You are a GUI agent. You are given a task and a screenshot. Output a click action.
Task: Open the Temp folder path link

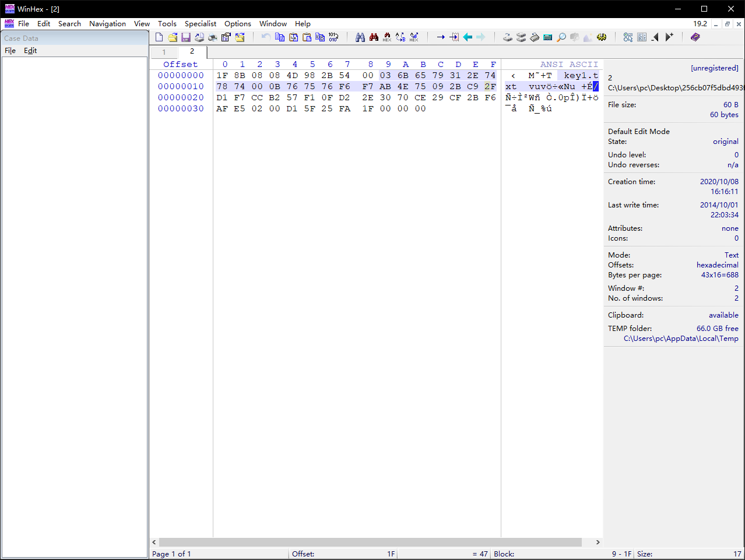[x=680, y=338]
